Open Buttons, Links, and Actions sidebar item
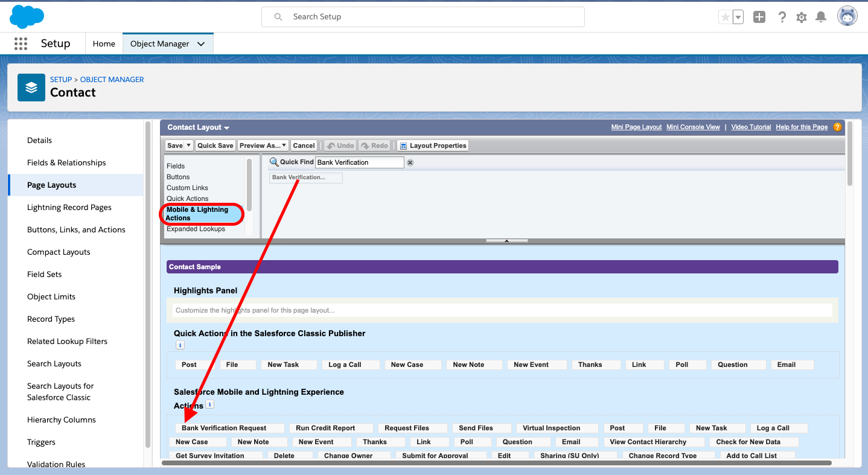The height and width of the screenshot is (475, 868). point(75,229)
